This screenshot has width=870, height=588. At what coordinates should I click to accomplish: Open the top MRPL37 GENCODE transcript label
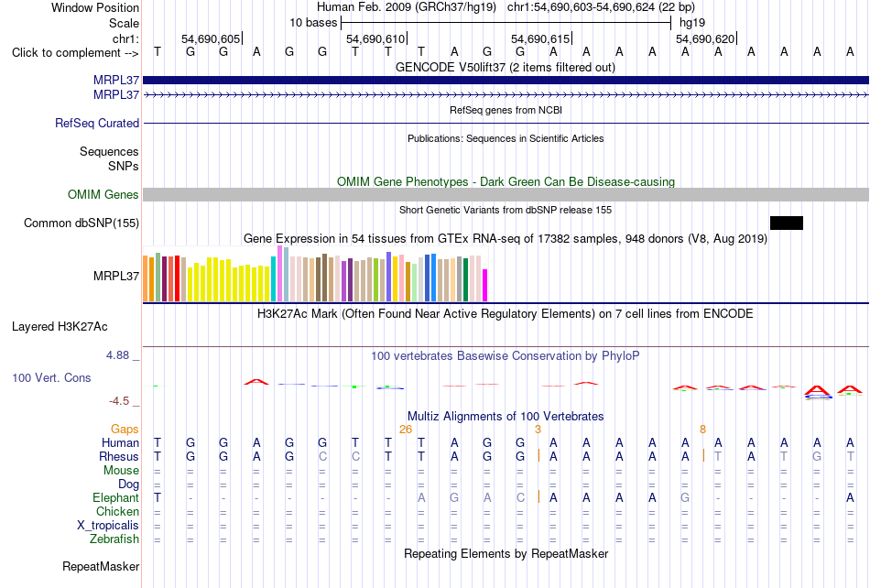[116, 80]
